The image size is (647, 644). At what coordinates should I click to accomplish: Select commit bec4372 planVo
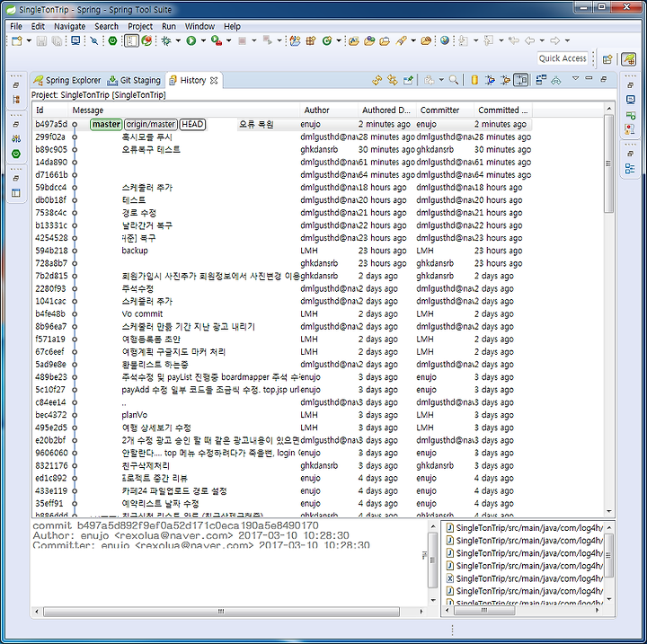coord(282,415)
